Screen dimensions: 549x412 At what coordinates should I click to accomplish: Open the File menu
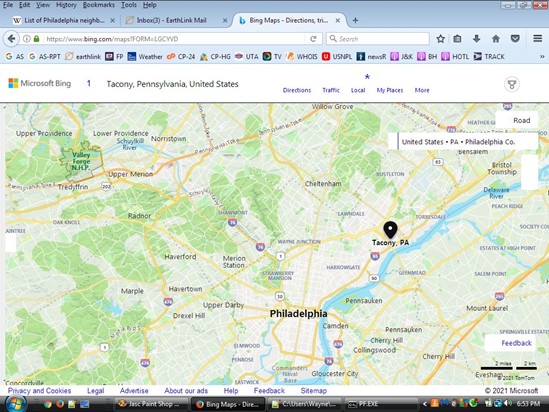click(x=8, y=5)
